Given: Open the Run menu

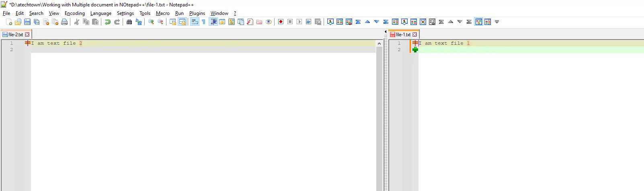Looking at the screenshot, I should point(179,13).
